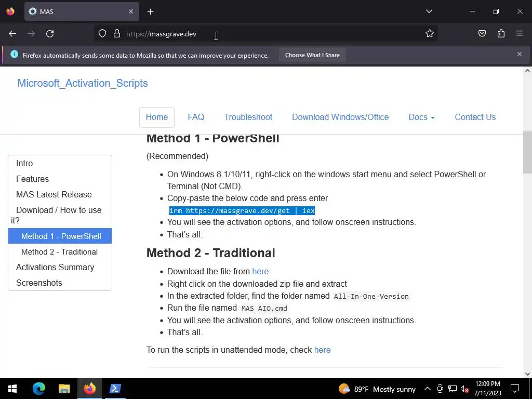Click 'here' link for unattended mode
Image resolution: width=532 pixels, height=399 pixels.
click(x=322, y=350)
